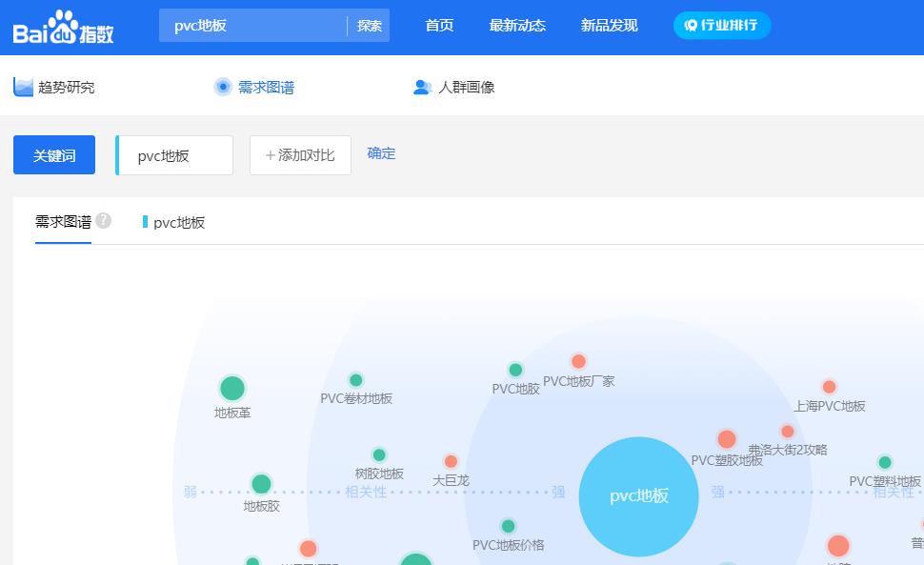Click the crown icon inside 行业排行
This screenshot has width=924, height=565.
click(x=692, y=26)
